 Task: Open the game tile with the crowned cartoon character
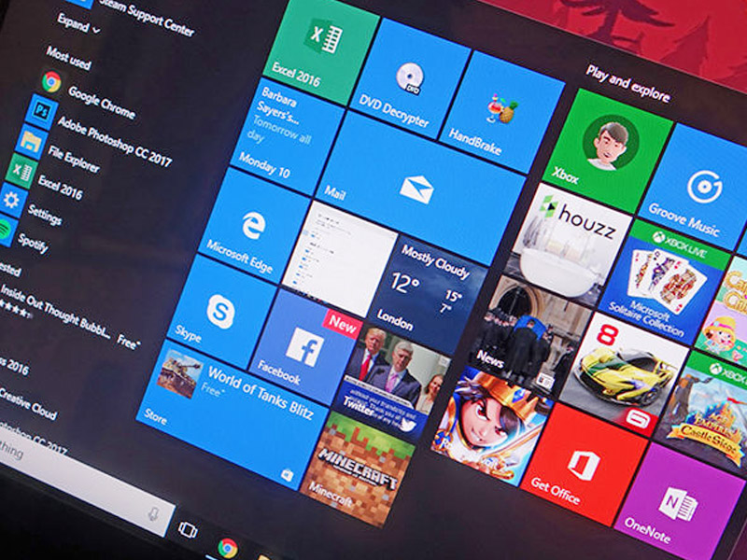coord(492,427)
